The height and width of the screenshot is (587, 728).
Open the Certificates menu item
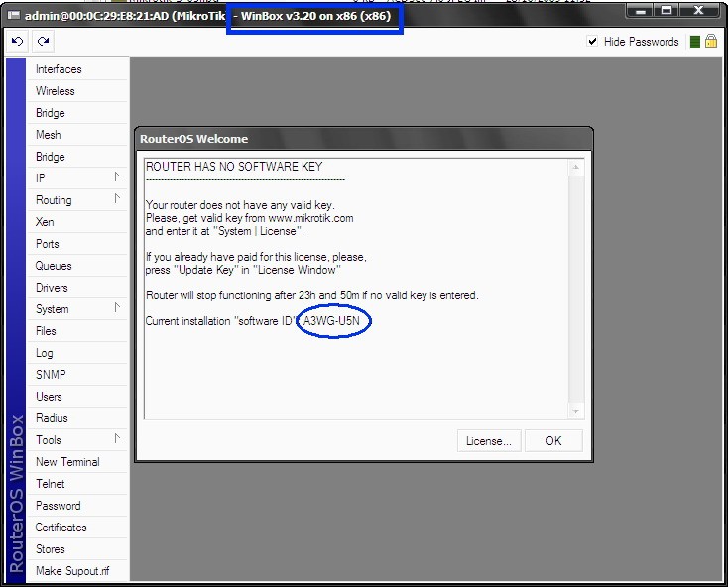click(x=77, y=528)
